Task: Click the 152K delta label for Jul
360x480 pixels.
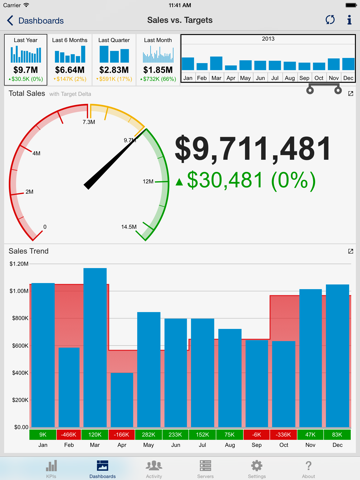Action: point(202,435)
